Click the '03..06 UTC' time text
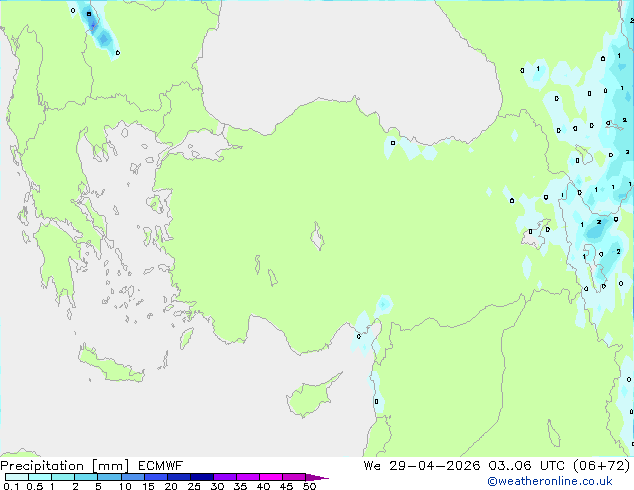Viewport: 634px width, 490px height. point(526,466)
